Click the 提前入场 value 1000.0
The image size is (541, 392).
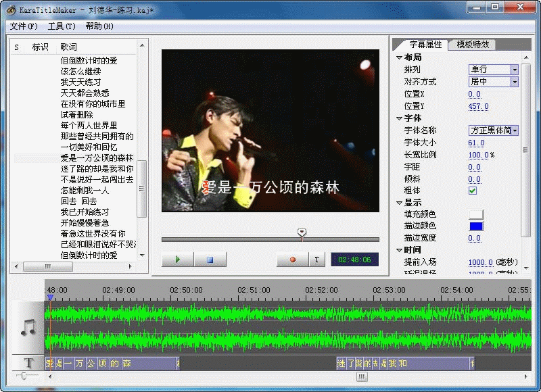[480, 262]
